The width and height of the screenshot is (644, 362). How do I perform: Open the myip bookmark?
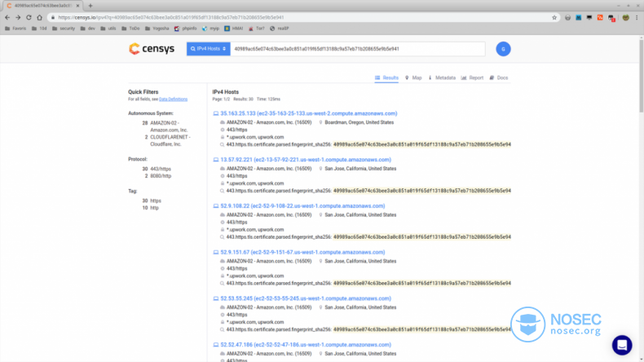[210, 29]
